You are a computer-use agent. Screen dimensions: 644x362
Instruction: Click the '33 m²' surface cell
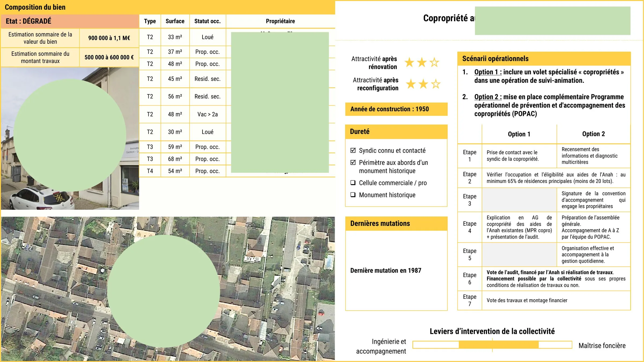[x=175, y=37]
